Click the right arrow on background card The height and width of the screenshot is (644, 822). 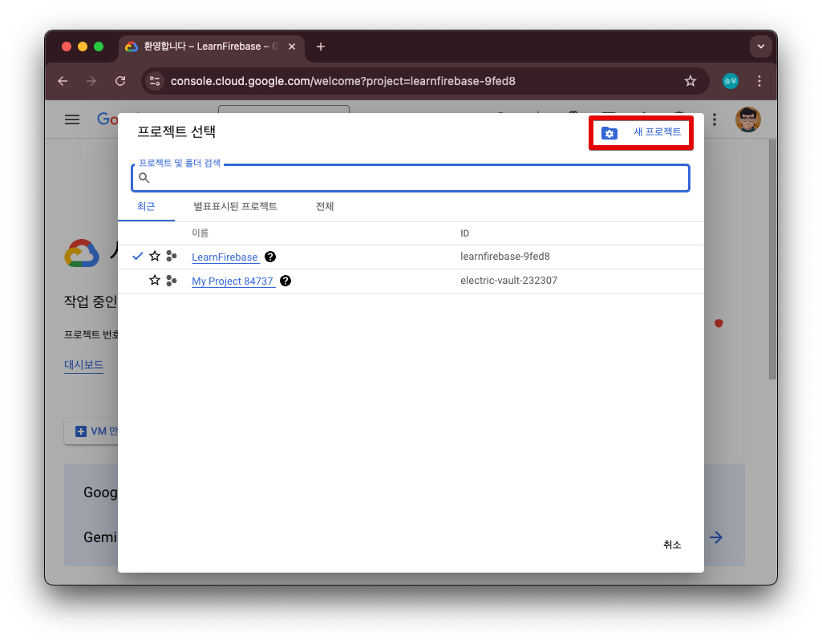716,537
